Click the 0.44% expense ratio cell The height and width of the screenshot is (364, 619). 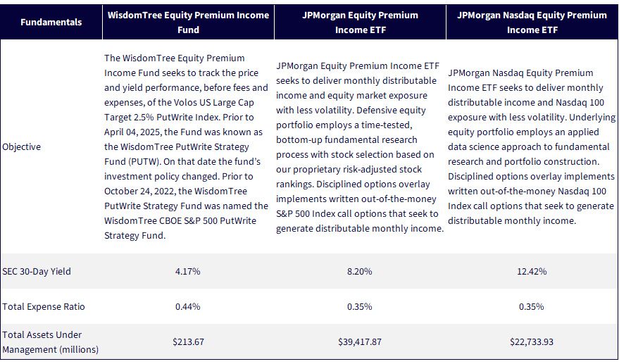[x=188, y=307]
